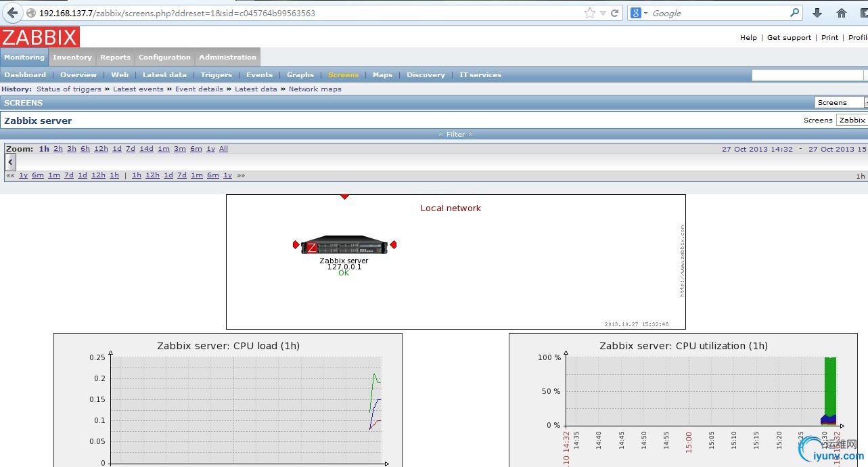Open the Inventory main tab
This screenshot has height=467, width=868.
[x=72, y=58]
